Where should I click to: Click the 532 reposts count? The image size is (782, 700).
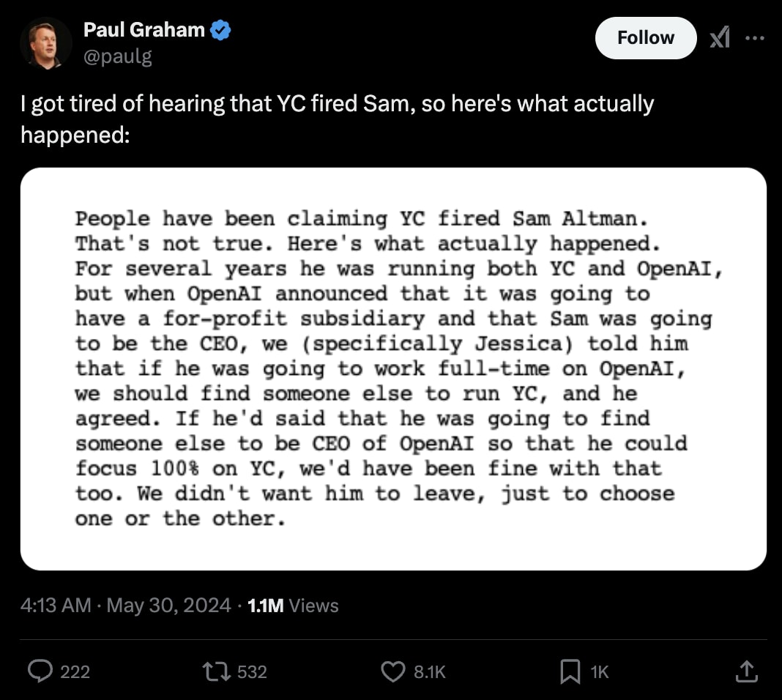253,671
